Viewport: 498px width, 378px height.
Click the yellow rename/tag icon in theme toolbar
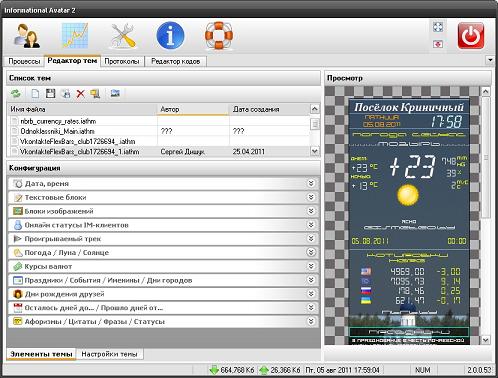(95, 94)
